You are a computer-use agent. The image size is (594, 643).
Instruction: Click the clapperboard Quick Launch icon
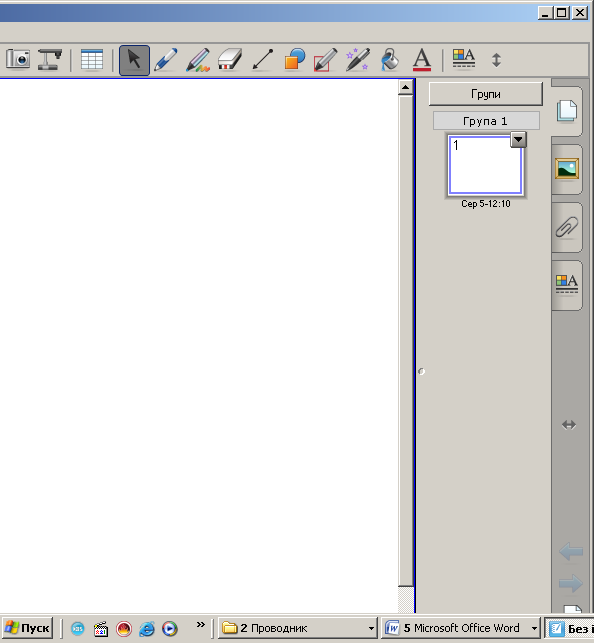tap(101, 628)
